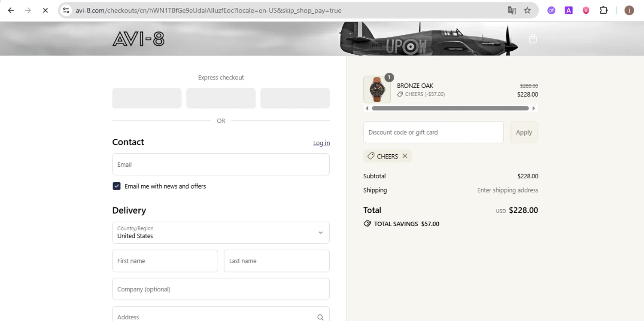Screen dimensions: 644x321
Task: Open the Chrome profile avatar 'j'
Action: [629, 10]
